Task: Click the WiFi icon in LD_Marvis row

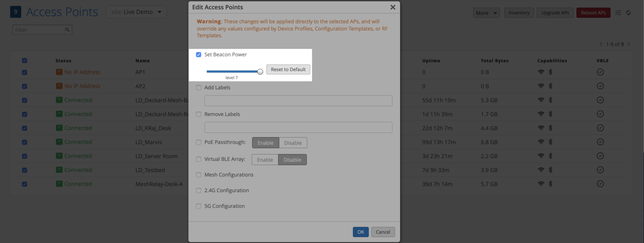Action: [x=541, y=142]
